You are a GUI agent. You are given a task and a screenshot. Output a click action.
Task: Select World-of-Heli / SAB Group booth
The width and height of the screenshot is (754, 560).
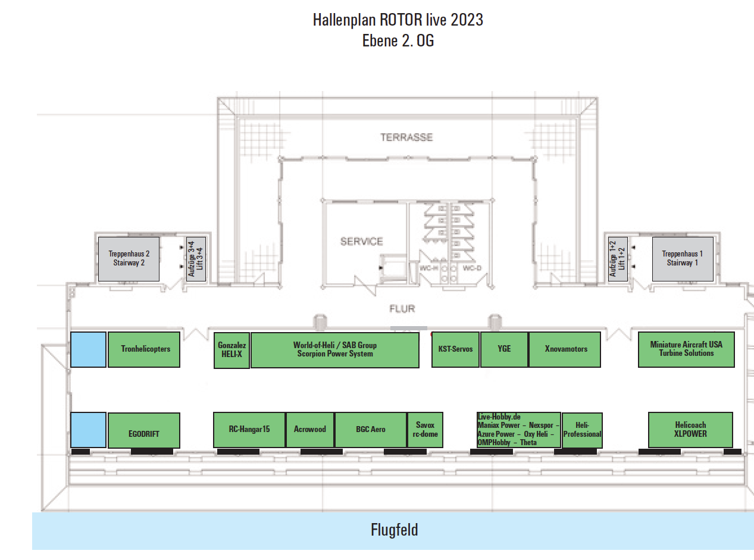[x=335, y=350]
